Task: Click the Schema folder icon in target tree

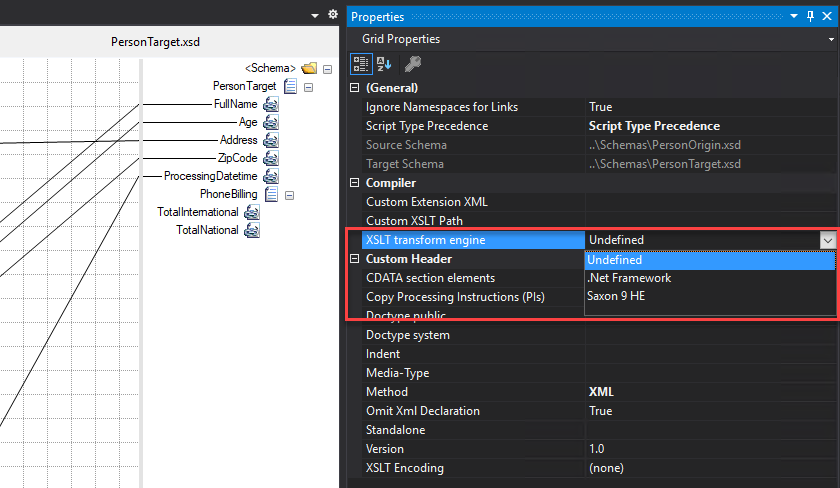Action: [309, 68]
